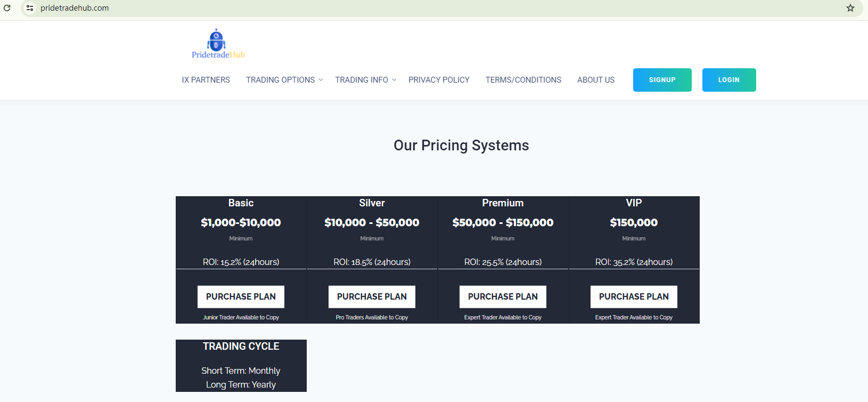Reload the page with the refresh icon
Viewport: 868px width, 402px height.
coord(7,8)
